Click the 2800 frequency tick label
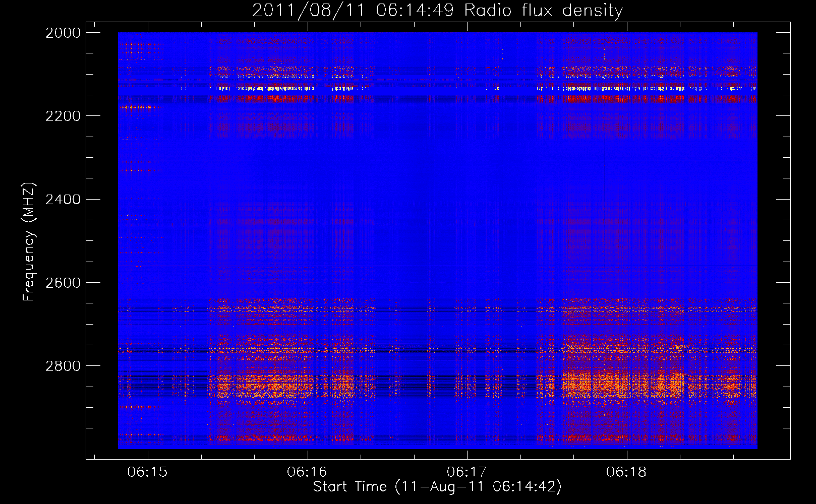The height and width of the screenshot is (504, 816). (x=63, y=366)
